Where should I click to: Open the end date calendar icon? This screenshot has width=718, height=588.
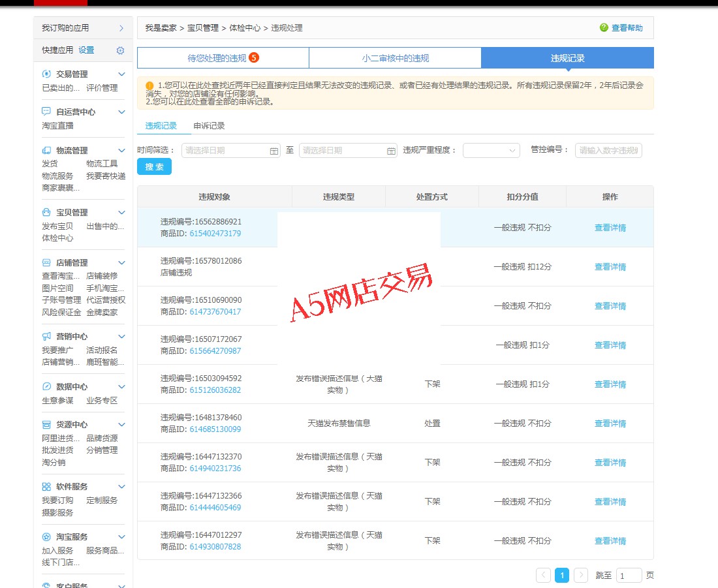tap(391, 151)
